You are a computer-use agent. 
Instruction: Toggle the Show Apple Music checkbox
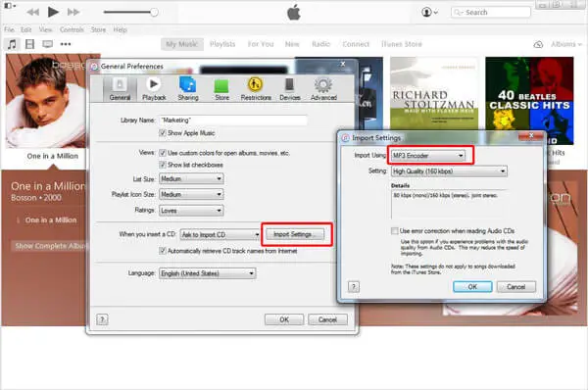pyautogui.click(x=163, y=132)
